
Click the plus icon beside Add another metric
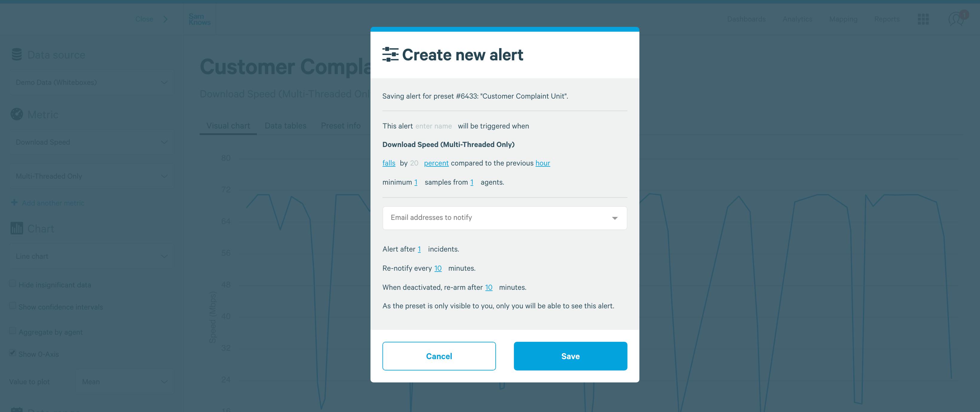pos(14,202)
